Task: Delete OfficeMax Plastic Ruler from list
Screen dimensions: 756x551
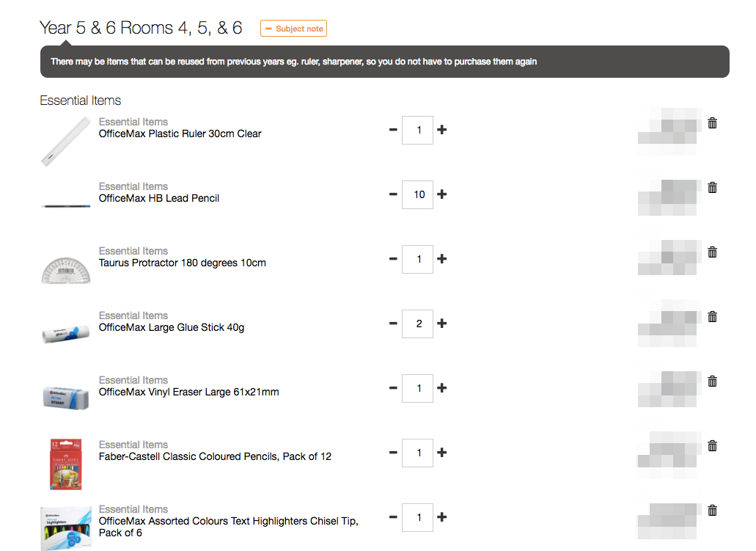Action: tap(712, 123)
